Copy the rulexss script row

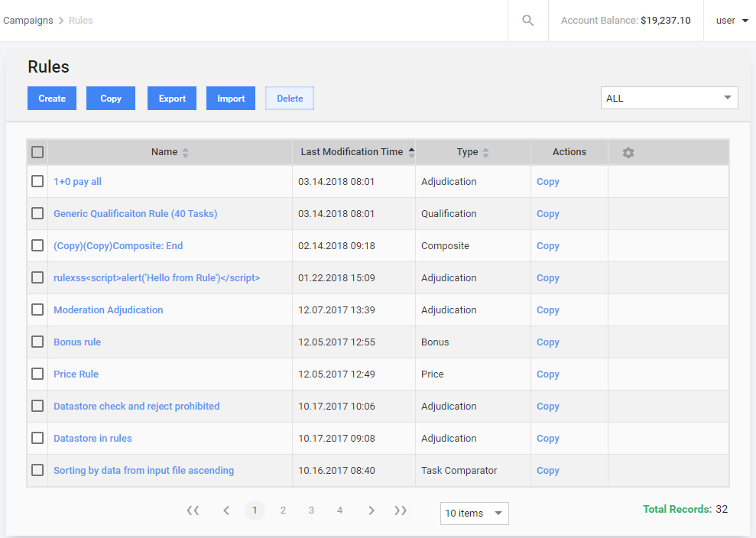[548, 277]
